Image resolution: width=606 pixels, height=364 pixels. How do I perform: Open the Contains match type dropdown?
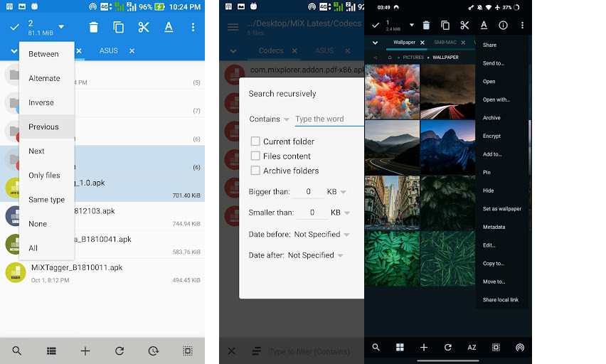tap(270, 119)
